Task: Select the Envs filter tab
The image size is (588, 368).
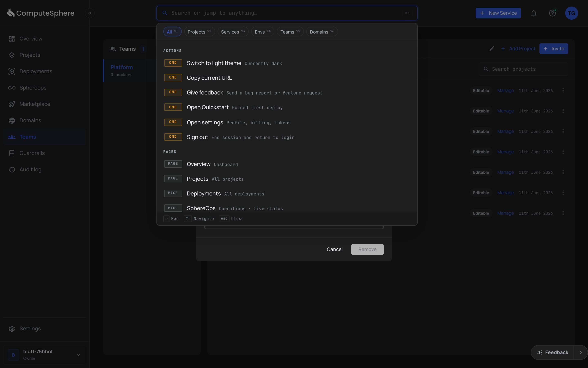Action: [x=262, y=32]
